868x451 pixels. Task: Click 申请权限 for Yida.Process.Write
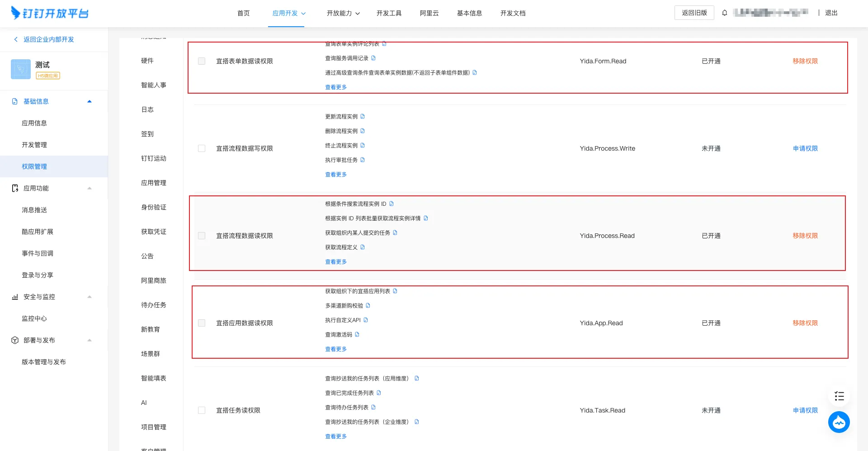pyautogui.click(x=805, y=148)
